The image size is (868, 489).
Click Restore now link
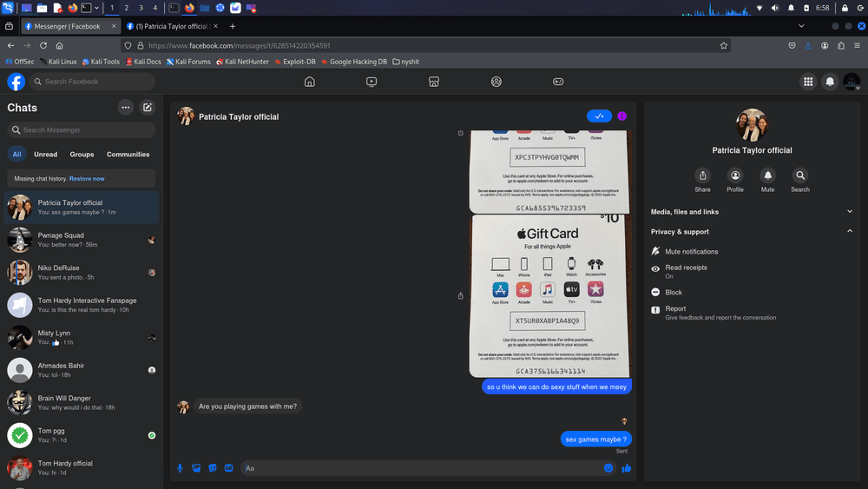click(x=87, y=178)
